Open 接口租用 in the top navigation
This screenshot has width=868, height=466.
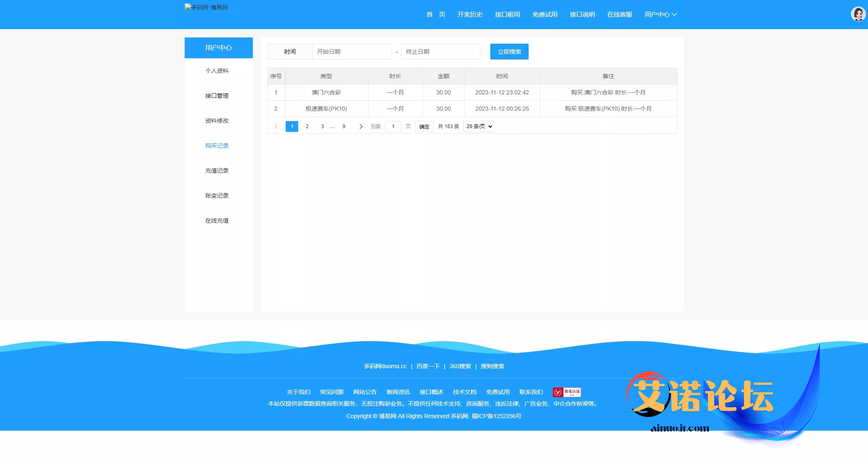pyautogui.click(x=507, y=15)
